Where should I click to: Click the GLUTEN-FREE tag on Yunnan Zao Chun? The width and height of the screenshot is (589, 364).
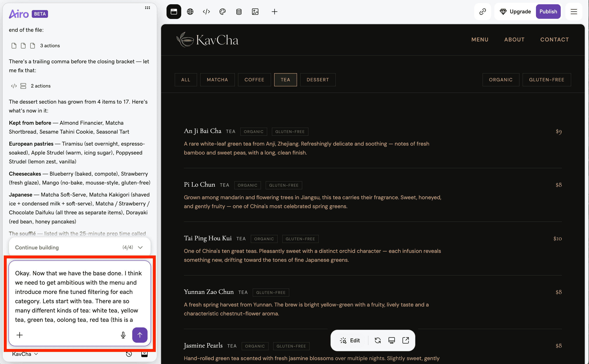coord(271,293)
